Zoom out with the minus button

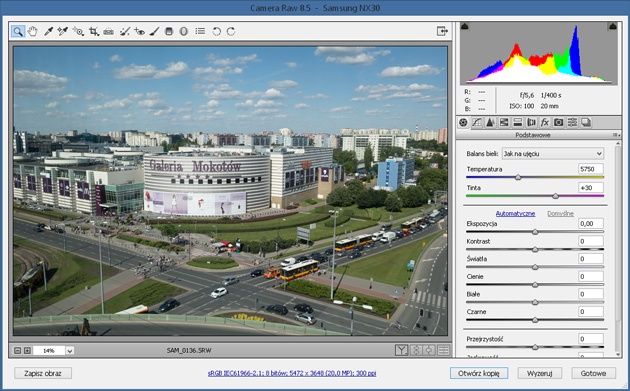point(17,350)
